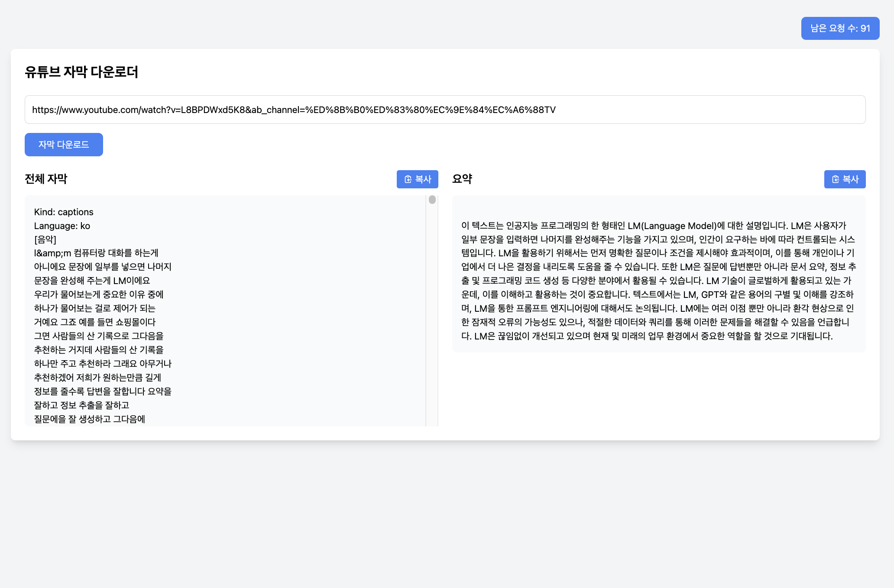Viewport: 894px width, 588px height.
Task: Click the 유튜브 자막 다운로더 page title
Action: tap(81, 72)
